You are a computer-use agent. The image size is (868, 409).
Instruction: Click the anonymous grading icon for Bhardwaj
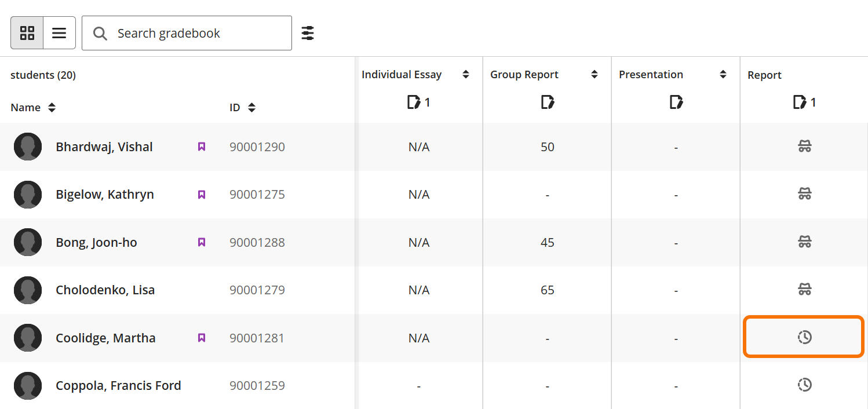[x=804, y=147]
